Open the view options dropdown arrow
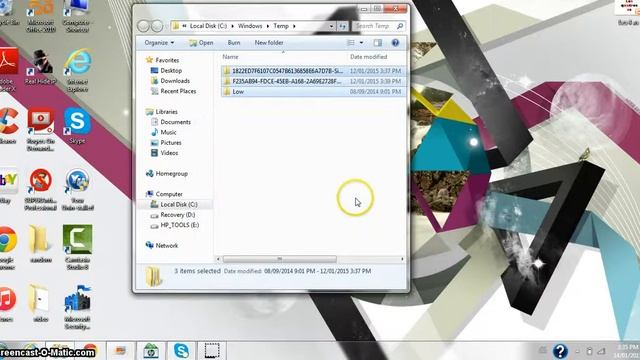640x360 pixels. [x=361, y=42]
